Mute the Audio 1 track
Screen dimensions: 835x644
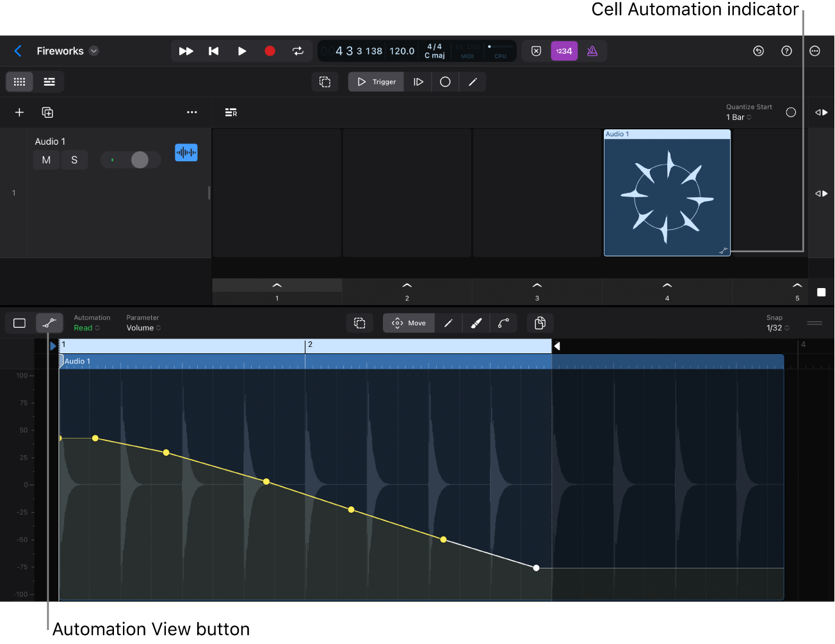[46, 160]
